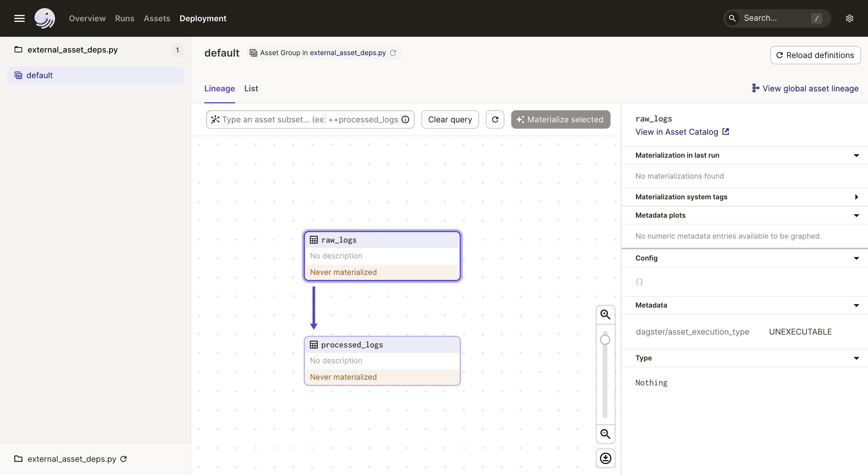The height and width of the screenshot is (475, 868).
Task: Toggle the Type section collapsed state
Action: click(855, 358)
